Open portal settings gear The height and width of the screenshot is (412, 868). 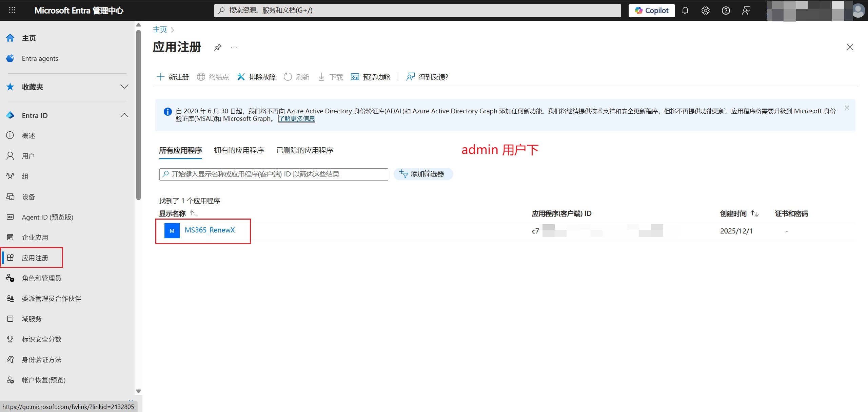click(x=706, y=11)
